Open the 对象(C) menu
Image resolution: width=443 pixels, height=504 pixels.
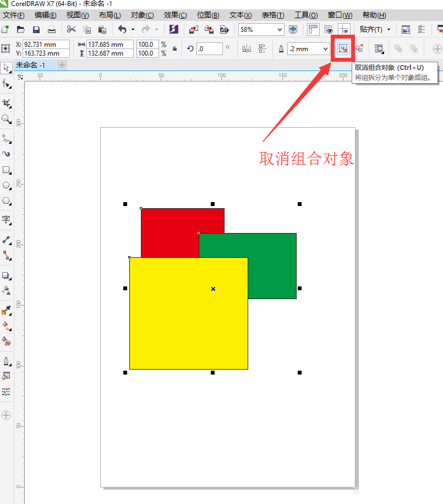click(x=143, y=15)
